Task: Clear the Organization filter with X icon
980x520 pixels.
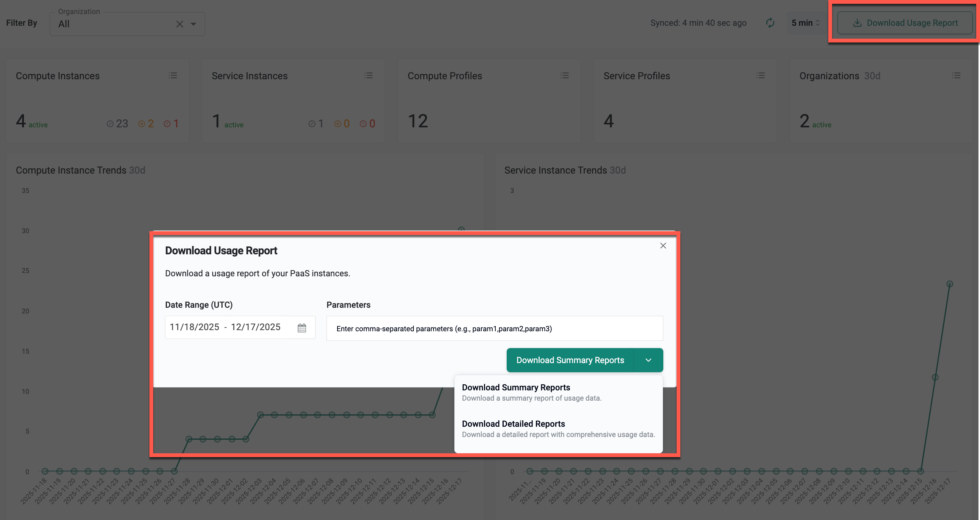Action: pyautogui.click(x=179, y=24)
